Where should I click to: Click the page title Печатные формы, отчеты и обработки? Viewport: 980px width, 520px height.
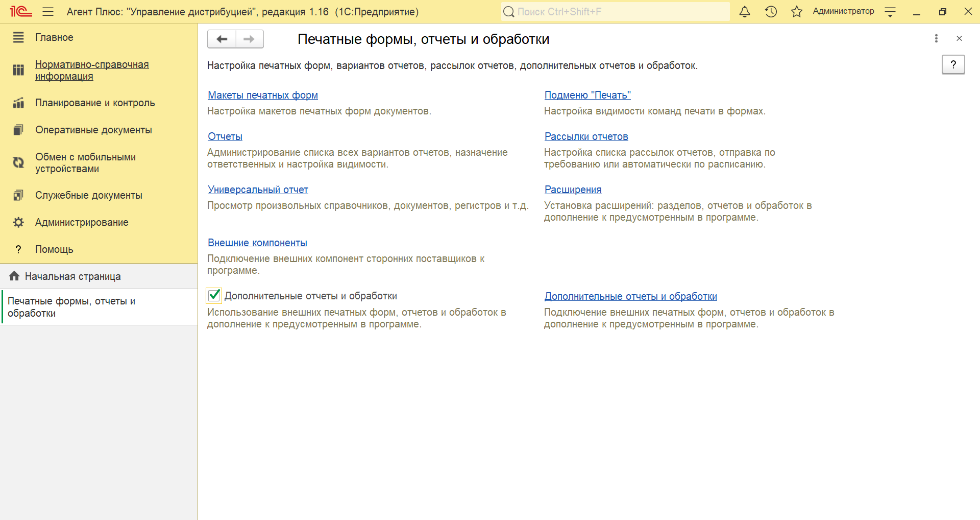[423, 39]
